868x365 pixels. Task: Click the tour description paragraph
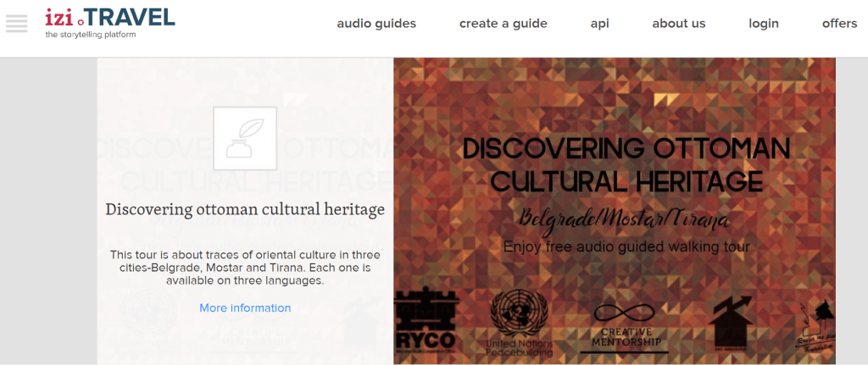pos(245,268)
